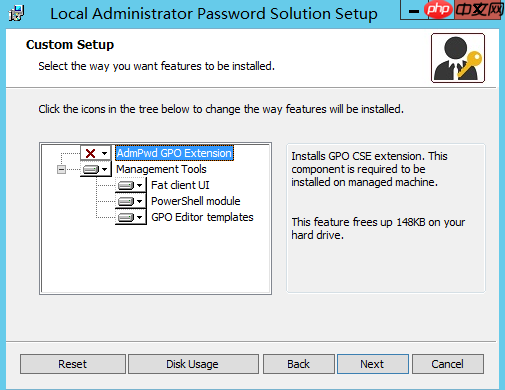Click the red X icon for AdmPwd GPO Extension

[90, 153]
